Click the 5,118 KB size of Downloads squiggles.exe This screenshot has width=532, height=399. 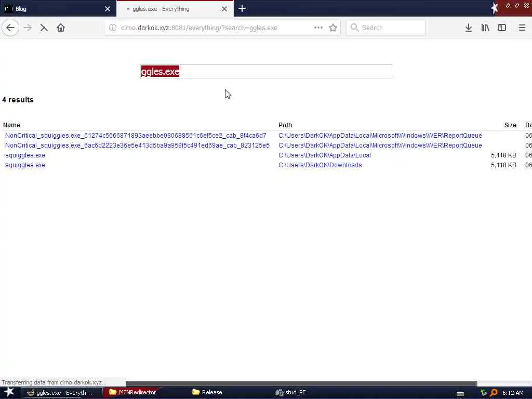(503, 165)
